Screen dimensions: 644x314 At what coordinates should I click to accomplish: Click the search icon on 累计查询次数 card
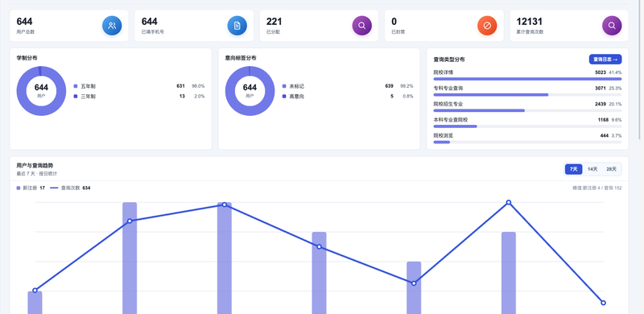pos(612,26)
